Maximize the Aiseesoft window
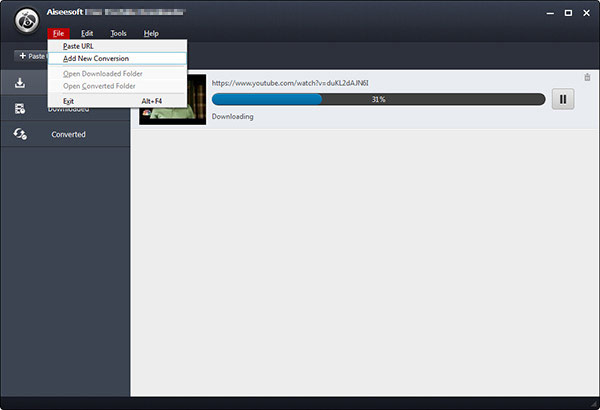The image size is (600, 410). pos(568,13)
